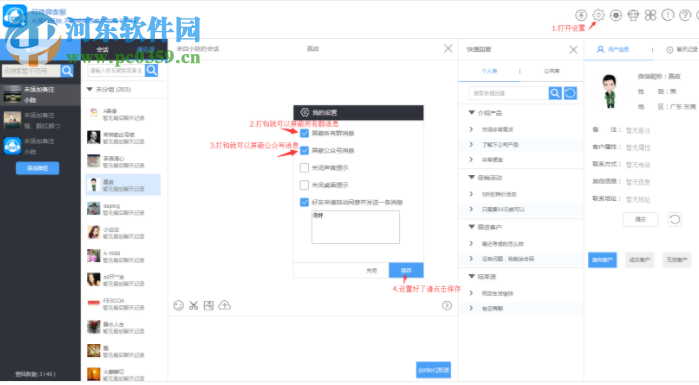Click the blue save button in settings dialog
Screen dimensions: 699x385
(x=406, y=270)
